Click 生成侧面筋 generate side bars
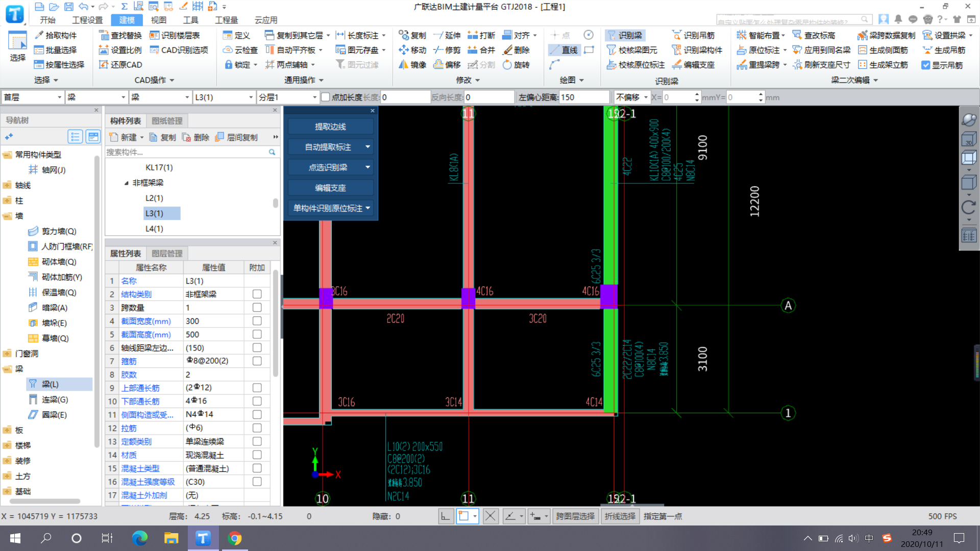980x551 pixels. click(x=883, y=50)
